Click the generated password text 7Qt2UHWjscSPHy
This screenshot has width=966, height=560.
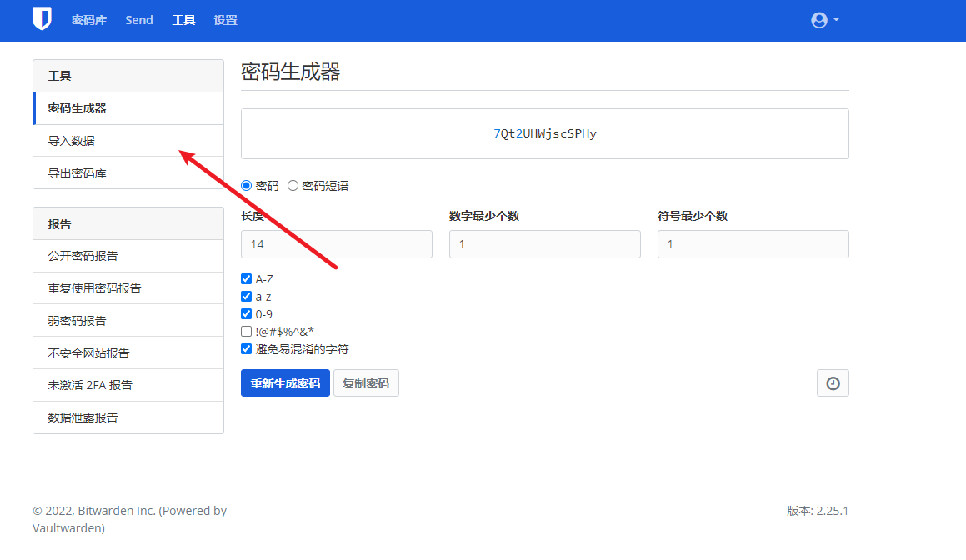pyautogui.click(x=544, y=133)
